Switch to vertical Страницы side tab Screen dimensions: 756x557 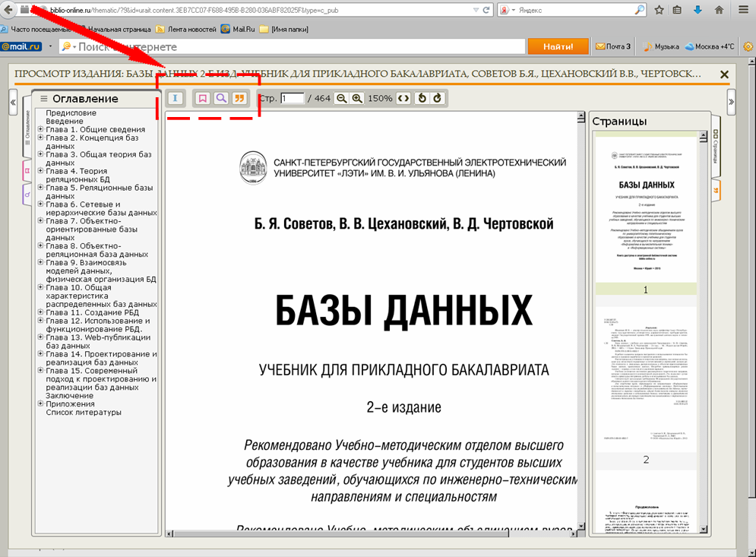click(x=716, y=147)
